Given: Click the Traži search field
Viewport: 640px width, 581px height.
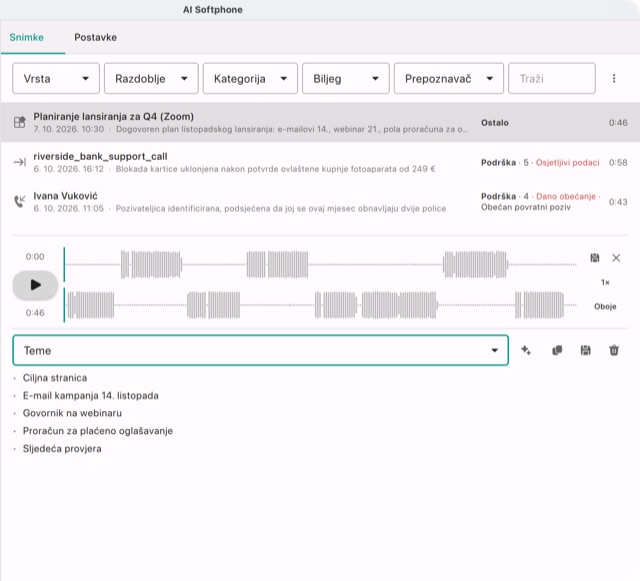Looking at the screenshot, I should [552, 78].
